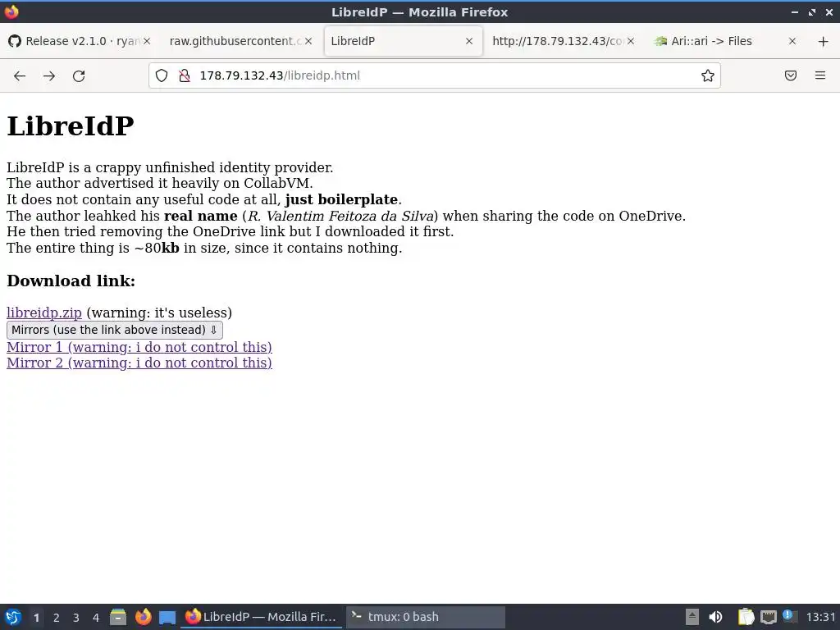Open the volume control tray icon
Viewport: 840px width, 630px height.
tap(715, 617)
